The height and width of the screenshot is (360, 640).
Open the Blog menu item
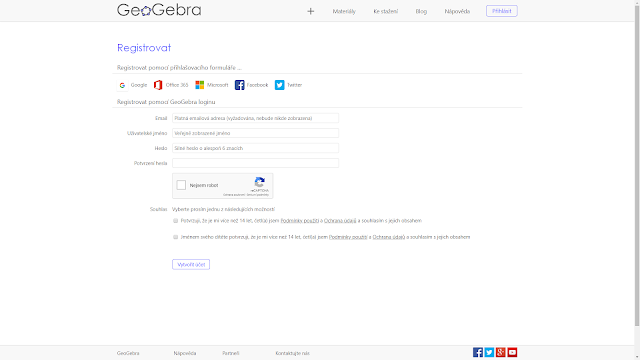pos(421,11)
